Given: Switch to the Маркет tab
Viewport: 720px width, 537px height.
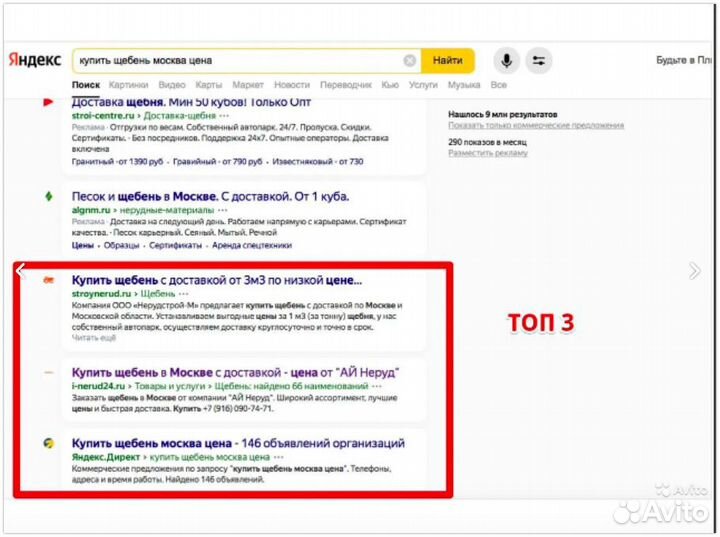Looking at the screenshot, I should pos(248,85).
